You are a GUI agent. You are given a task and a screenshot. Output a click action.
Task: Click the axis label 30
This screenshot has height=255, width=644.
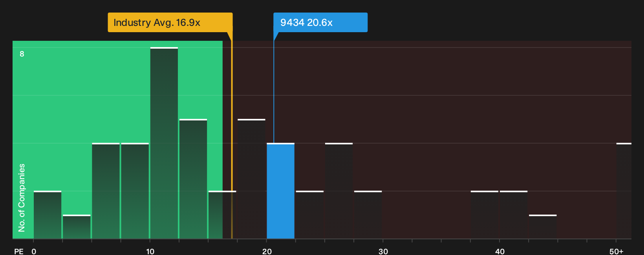tap(383, 251)
